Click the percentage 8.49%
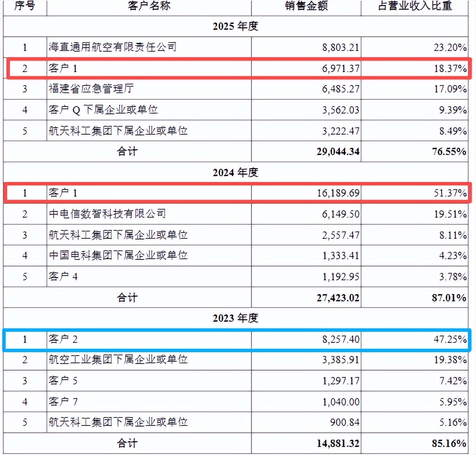Screen dimensions: 476x455 tap(452, 131)
